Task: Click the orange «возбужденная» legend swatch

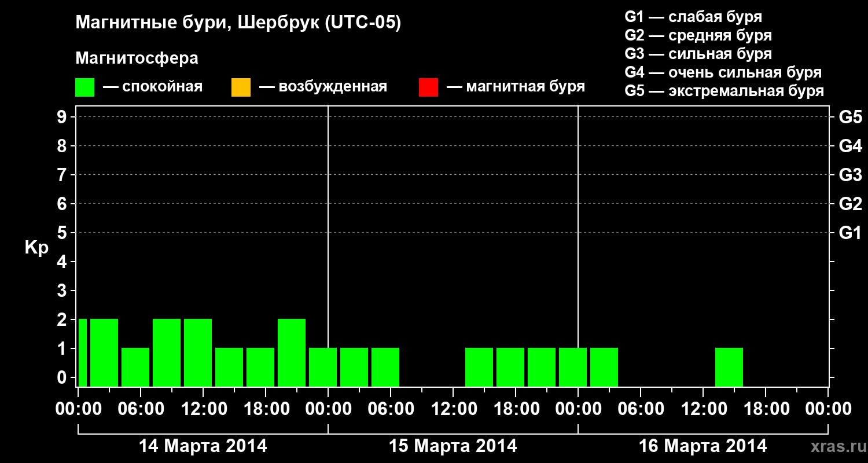Action: [x=241, y=87]
